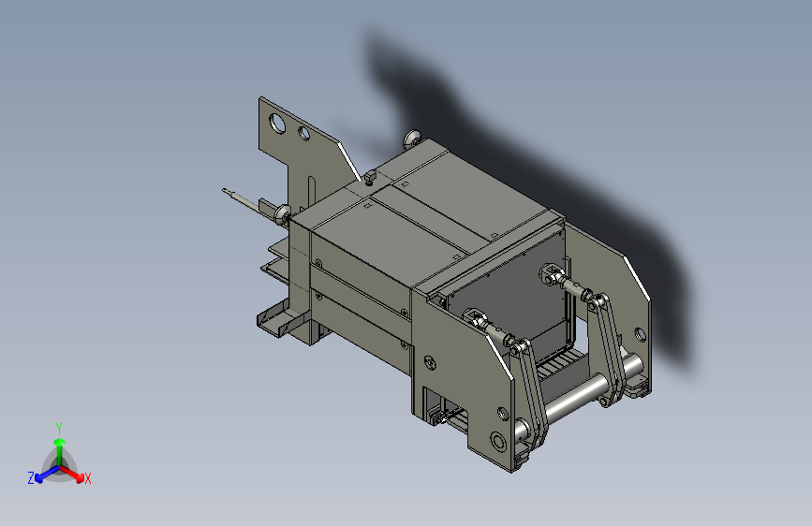Select the small knob on top of the housing

pos(369,177)
